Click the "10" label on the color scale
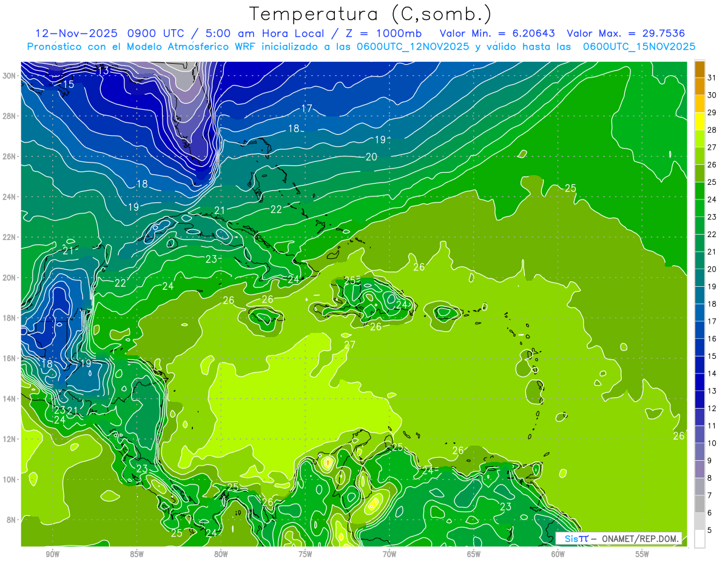 (x=713, y=443)
